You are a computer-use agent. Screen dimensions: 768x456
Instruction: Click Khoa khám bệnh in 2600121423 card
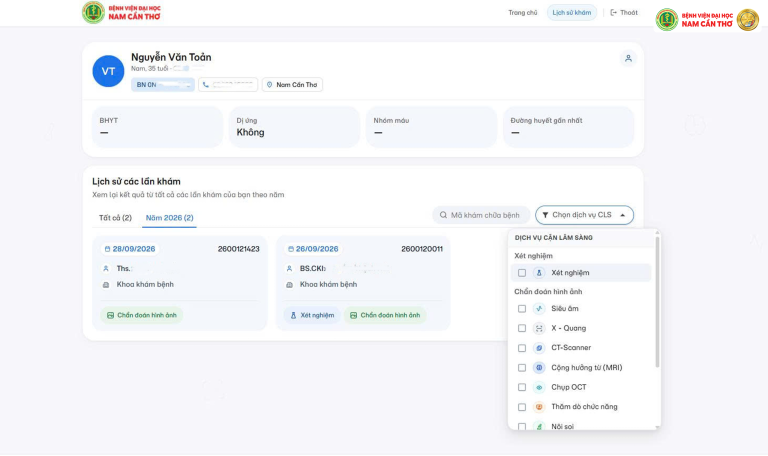145,285
